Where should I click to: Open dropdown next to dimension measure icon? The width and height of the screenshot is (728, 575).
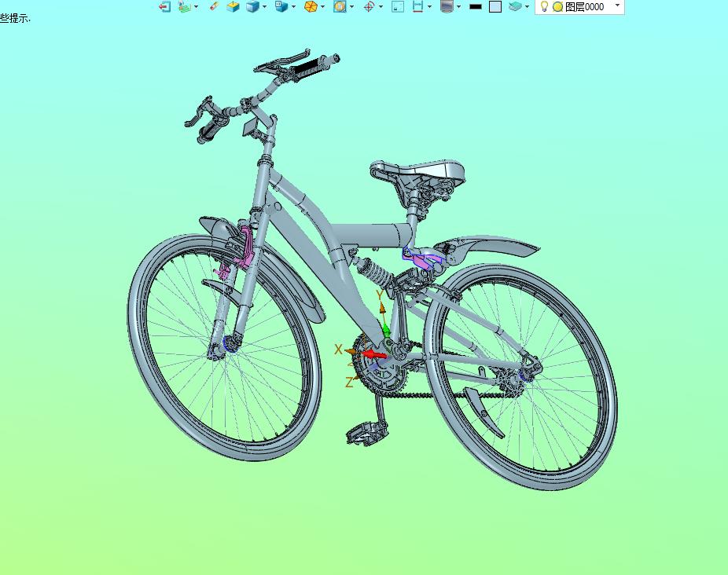[x=429, y=6]
